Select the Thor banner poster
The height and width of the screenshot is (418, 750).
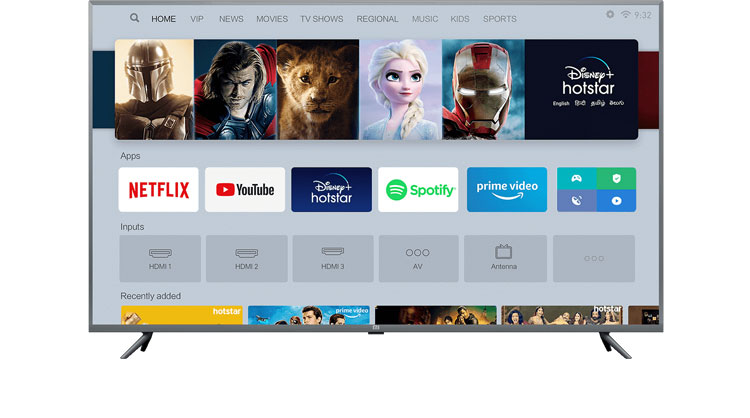coord(235,89)
